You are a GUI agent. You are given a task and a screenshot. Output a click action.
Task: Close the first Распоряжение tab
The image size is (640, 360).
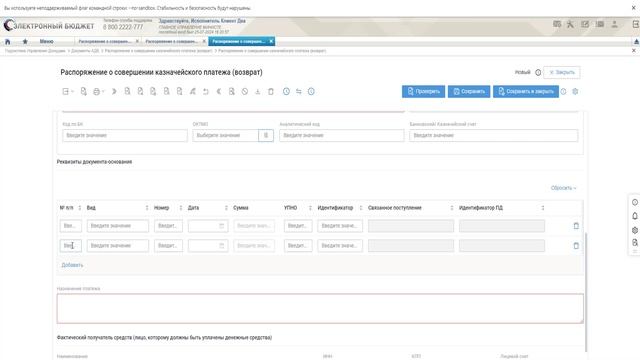pos(137,42)
